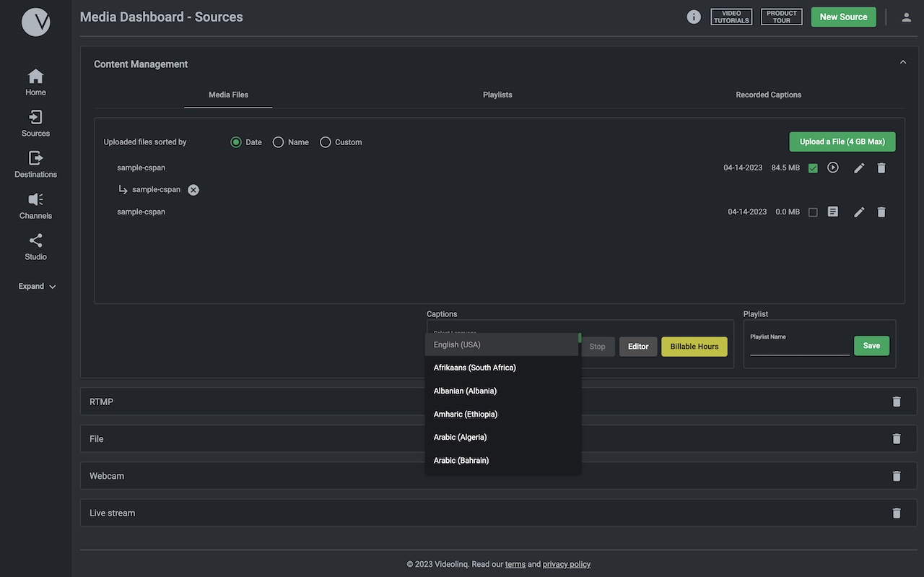
Task: Remove the nested sample-cspan caption via X icon
Action: click(192, 189)
